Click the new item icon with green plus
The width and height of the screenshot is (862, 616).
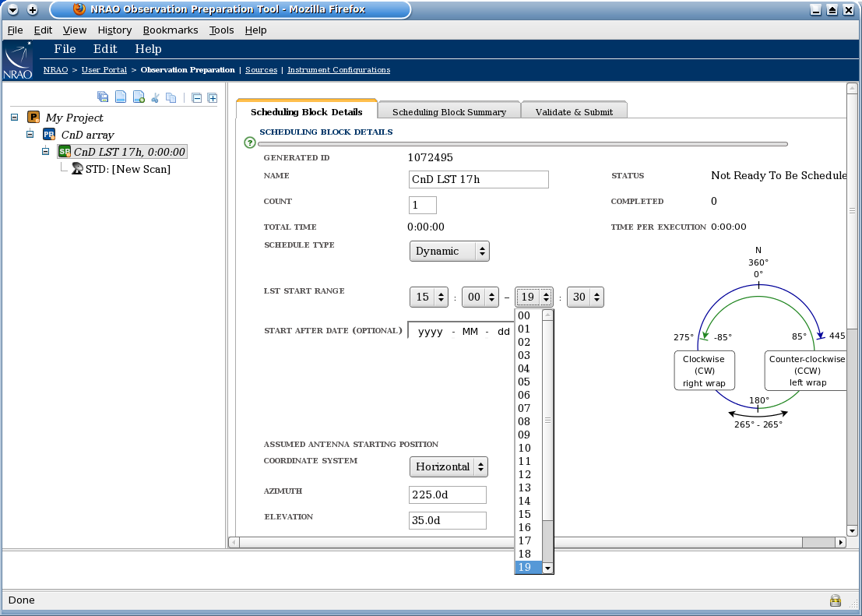[x=139, y=97]
